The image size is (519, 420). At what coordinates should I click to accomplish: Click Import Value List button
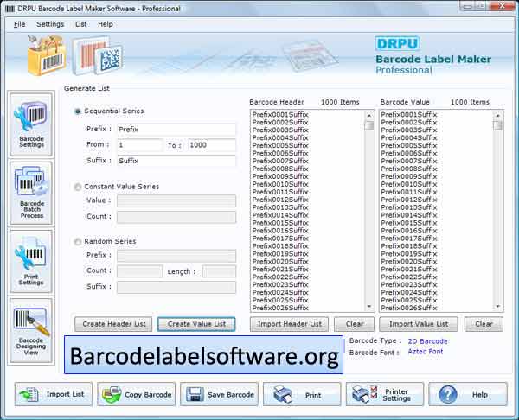click(x=419, y=324)
